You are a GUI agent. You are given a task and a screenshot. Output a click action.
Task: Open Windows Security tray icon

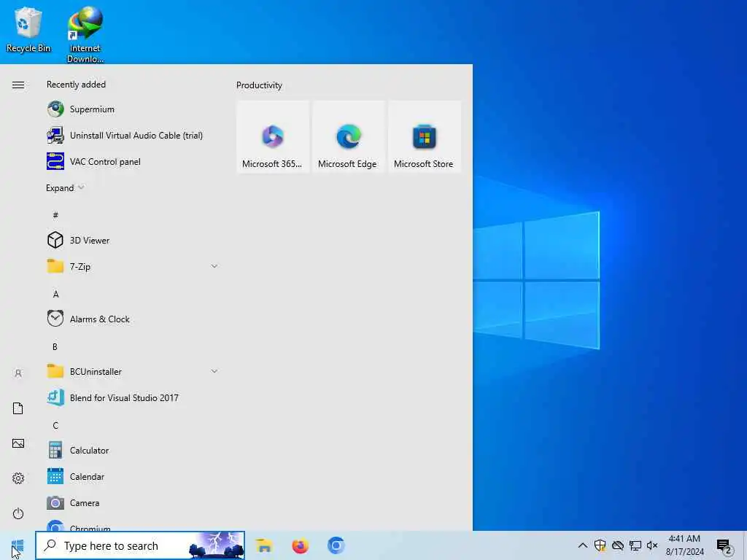600,545
